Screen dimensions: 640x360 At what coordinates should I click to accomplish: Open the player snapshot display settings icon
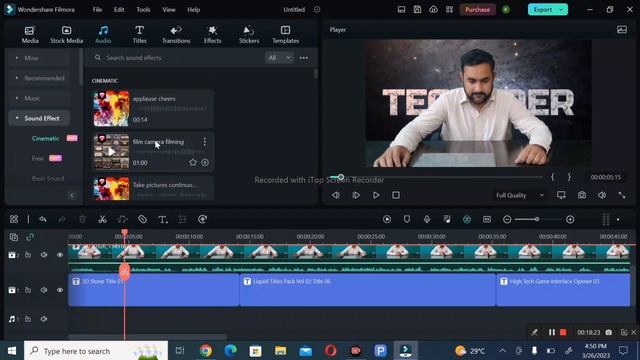pyautogui.click(x=622, y=29)
